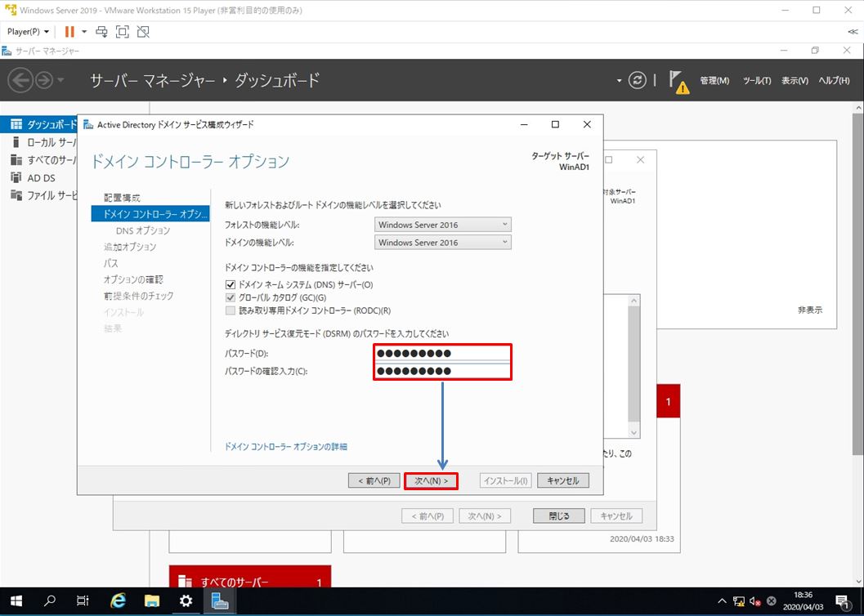Toggle the グローバル カタログ (GC) checkbox
864x616 pixels.
pyautogui.click(x=231, y=298)
